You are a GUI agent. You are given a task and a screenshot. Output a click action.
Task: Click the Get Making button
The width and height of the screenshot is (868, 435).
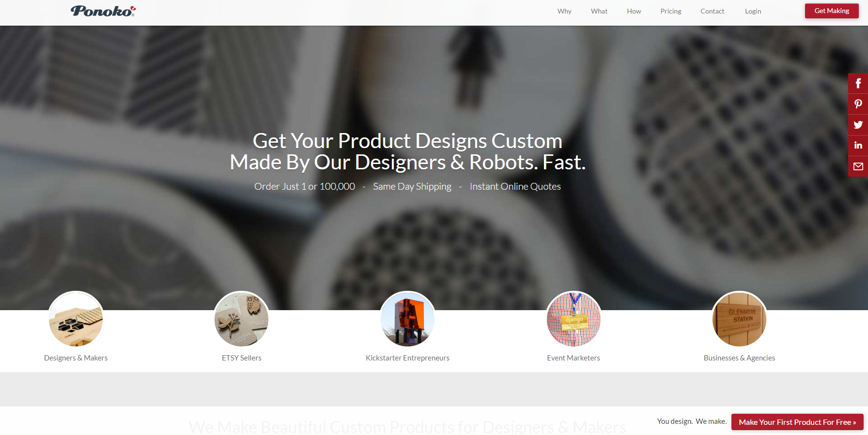point(832,11)
